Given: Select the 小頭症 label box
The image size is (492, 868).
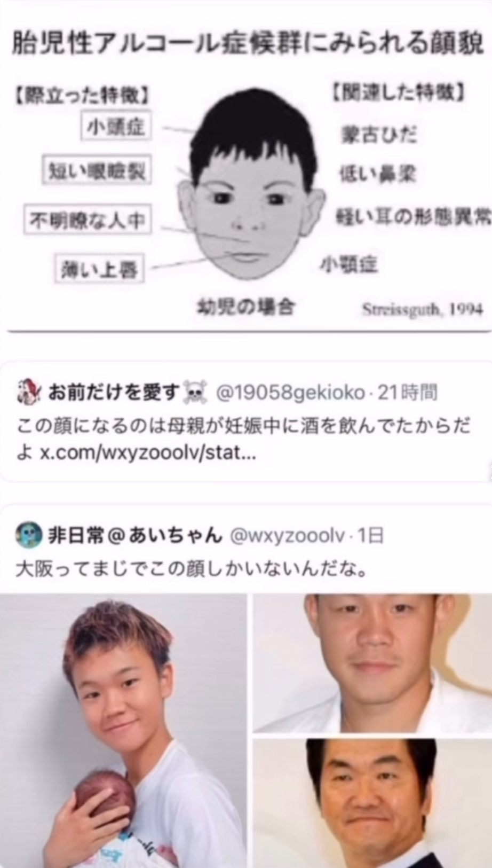Looking at the screenshot, I should 116,126.
